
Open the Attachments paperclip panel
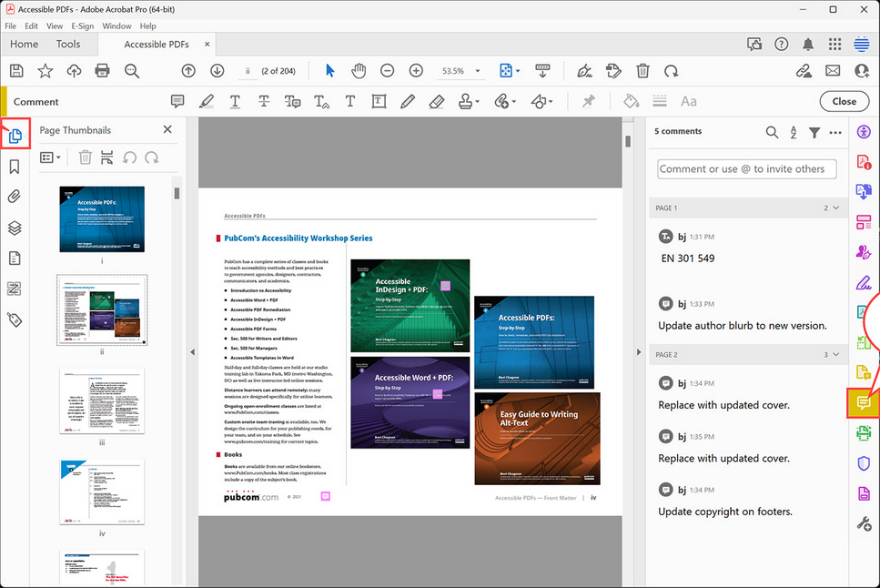pyautogui.click(x=15, y=197)
